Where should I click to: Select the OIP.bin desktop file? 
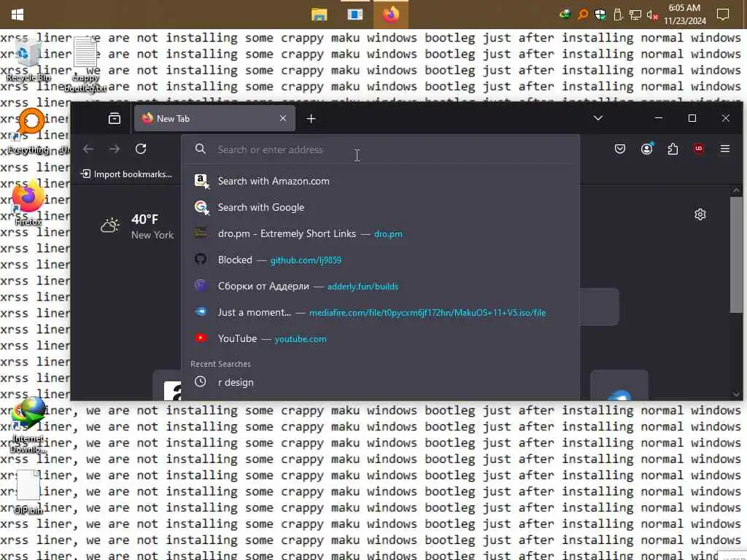pyautogui.click(x=28, y=492)
